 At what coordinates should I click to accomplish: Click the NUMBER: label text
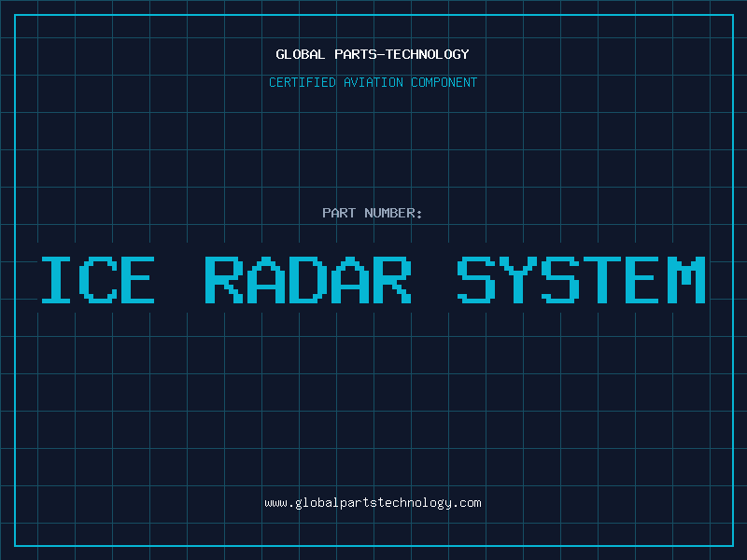click(x=393, y=213)
